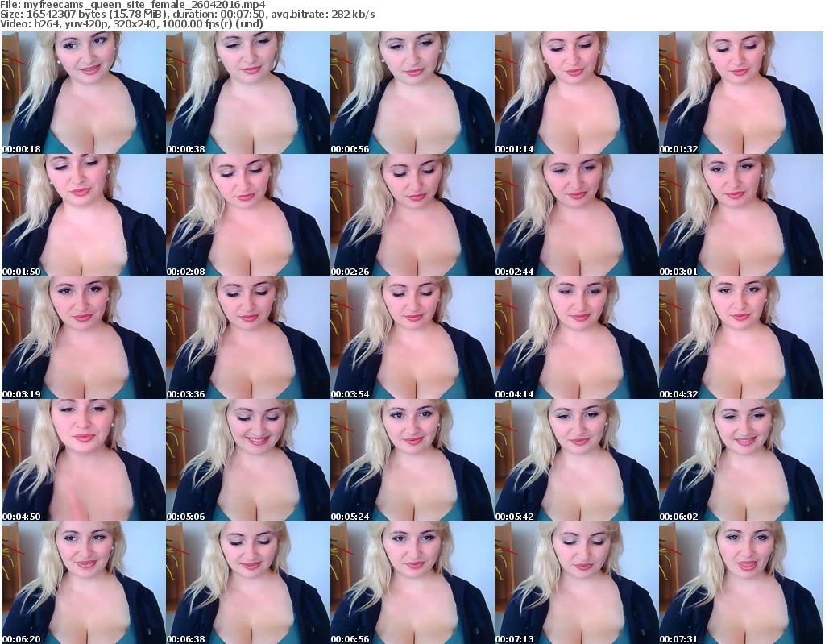825x644 pixels.
Task: Select the thumbnail timestamped 00:06:02
Action: coord(741,461)
